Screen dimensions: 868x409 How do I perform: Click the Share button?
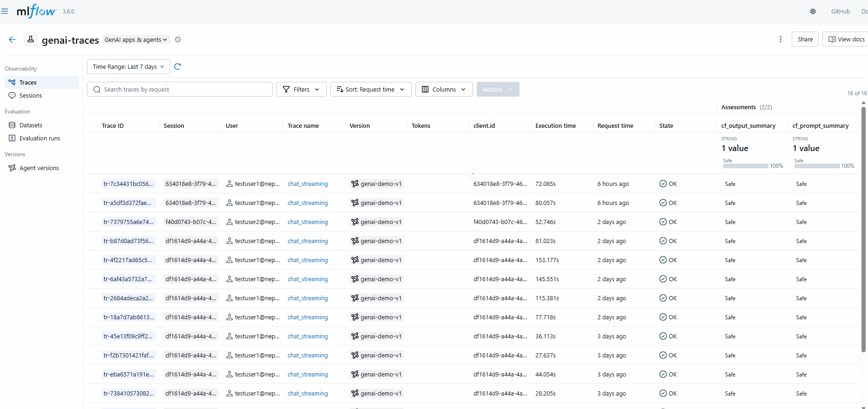pyautogui.click(x=805, y=39)
